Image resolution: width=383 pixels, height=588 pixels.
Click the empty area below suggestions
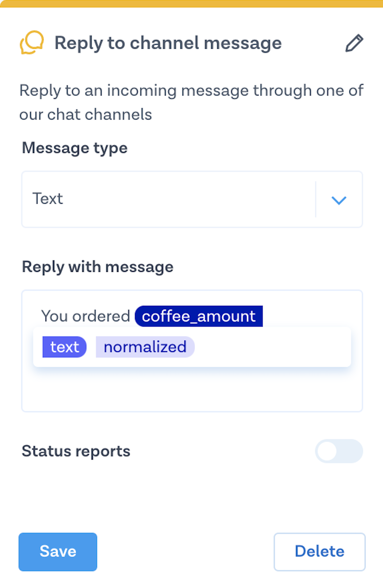click(x=192, y=390)
